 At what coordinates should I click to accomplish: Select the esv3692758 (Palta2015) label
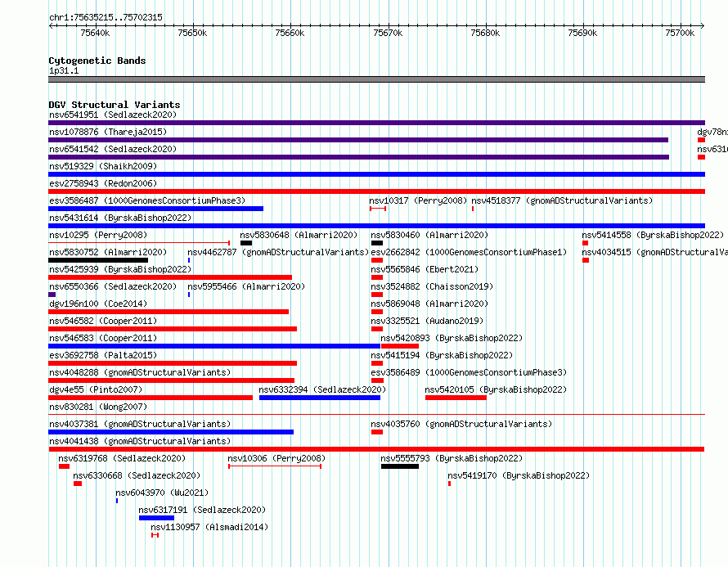click(x=103, y=355)
